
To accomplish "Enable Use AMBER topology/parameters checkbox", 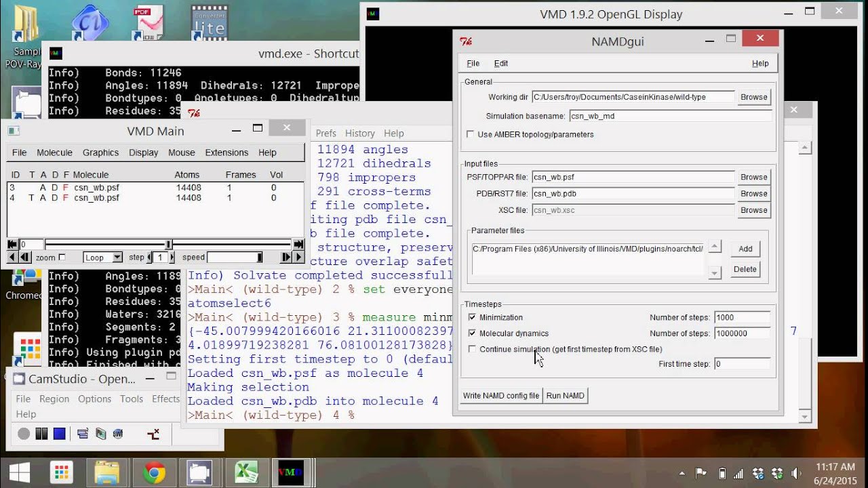I will click(x=471, y=134).
